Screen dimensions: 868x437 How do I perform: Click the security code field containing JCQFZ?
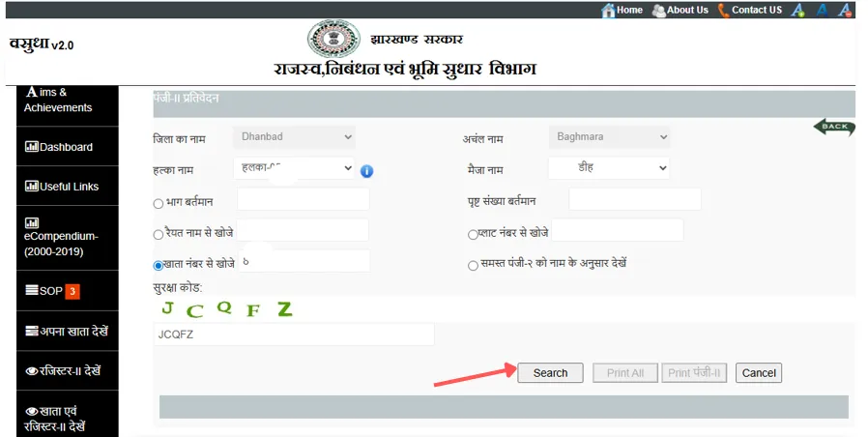pos(294,335)
